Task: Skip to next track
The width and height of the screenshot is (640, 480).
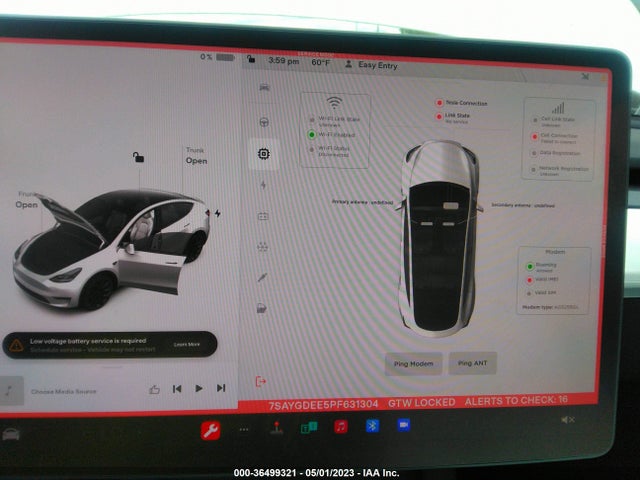Action: [221, 388]
